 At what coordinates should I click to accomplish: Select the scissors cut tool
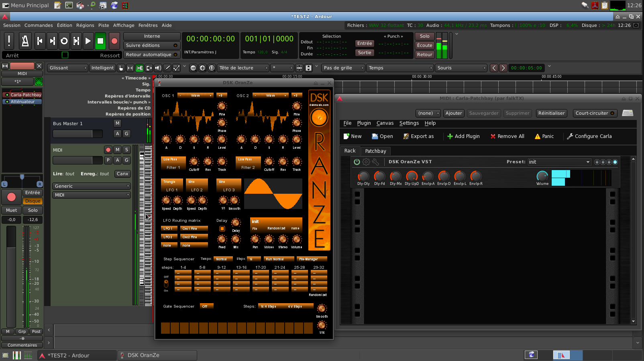click(139, 68)
